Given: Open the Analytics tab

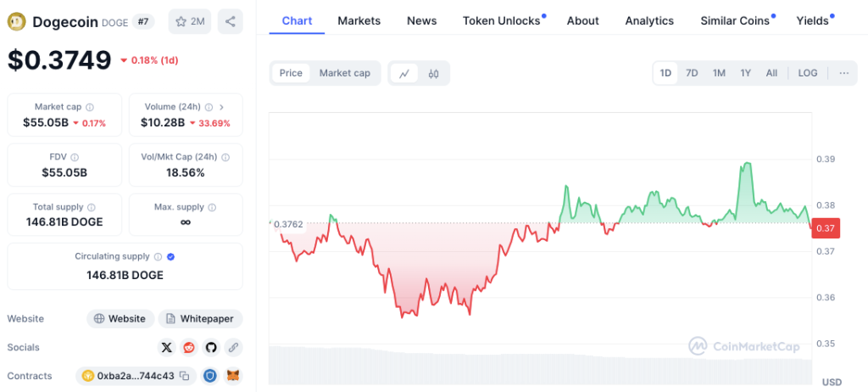Looking at the screenshot, I should tap(649, 21).
